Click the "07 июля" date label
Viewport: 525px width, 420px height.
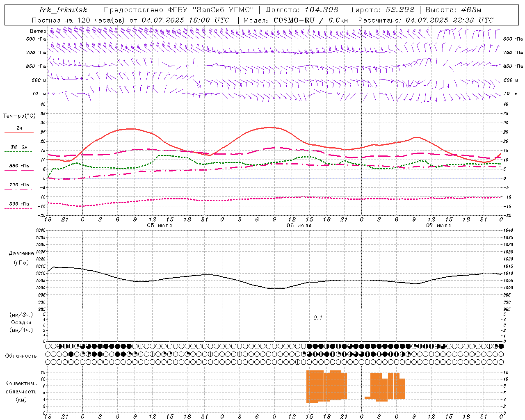tap(438, 226)
